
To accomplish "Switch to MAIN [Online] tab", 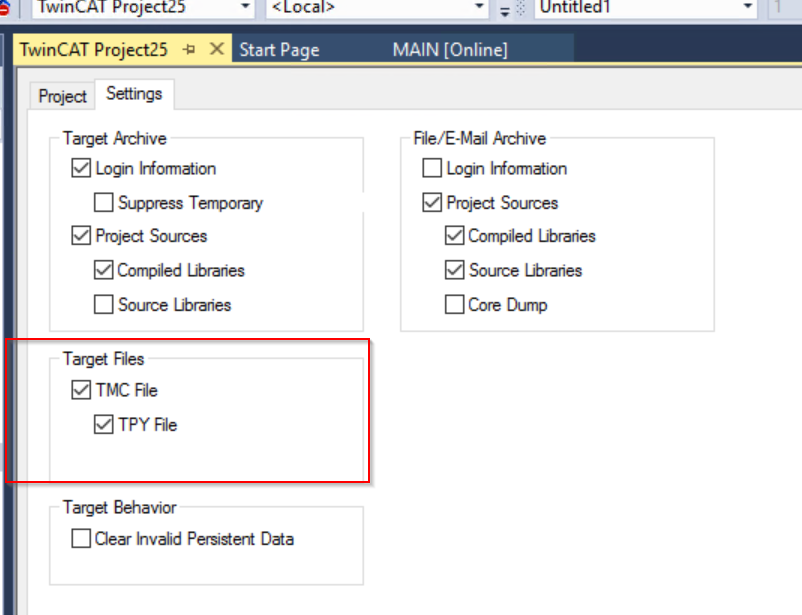I will point(450,50).
